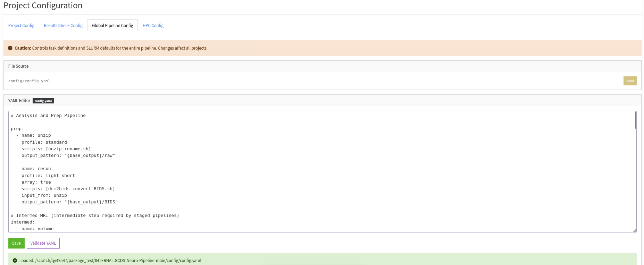The image size is (644, 265).
Task: Click 'scripts: [unzip_rename.sh]' line
Action: click(x=56, y=149)
